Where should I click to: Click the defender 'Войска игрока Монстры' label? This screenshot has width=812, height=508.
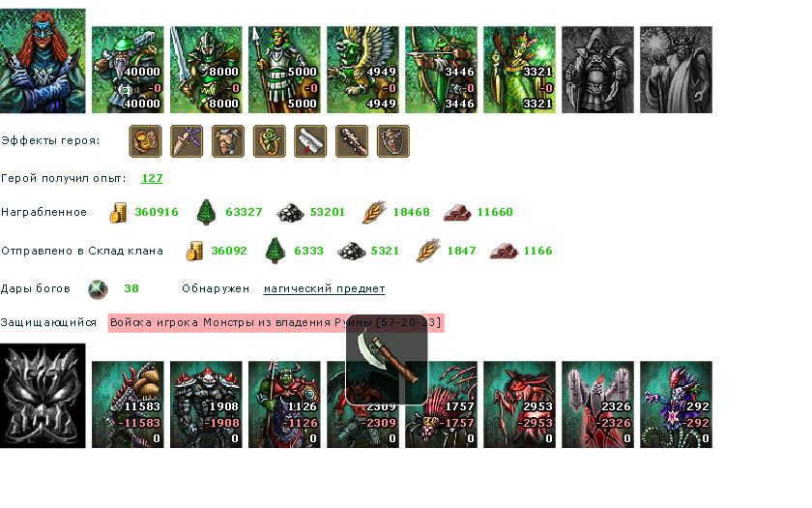click(276, 323)
